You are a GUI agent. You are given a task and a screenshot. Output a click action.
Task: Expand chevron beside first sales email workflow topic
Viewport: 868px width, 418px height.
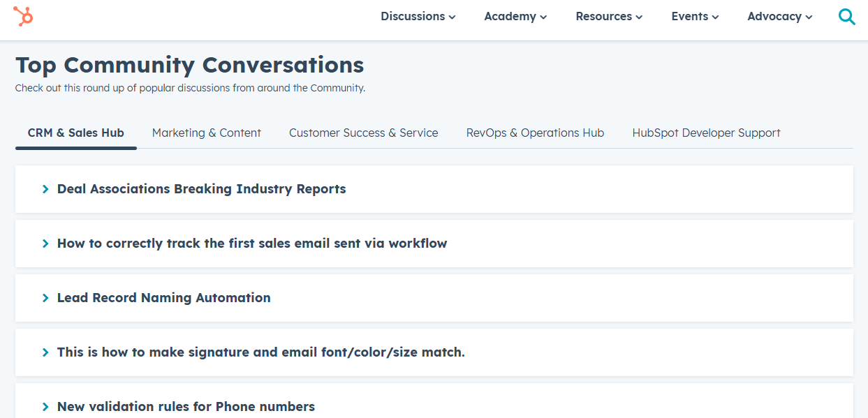(45, 244)
